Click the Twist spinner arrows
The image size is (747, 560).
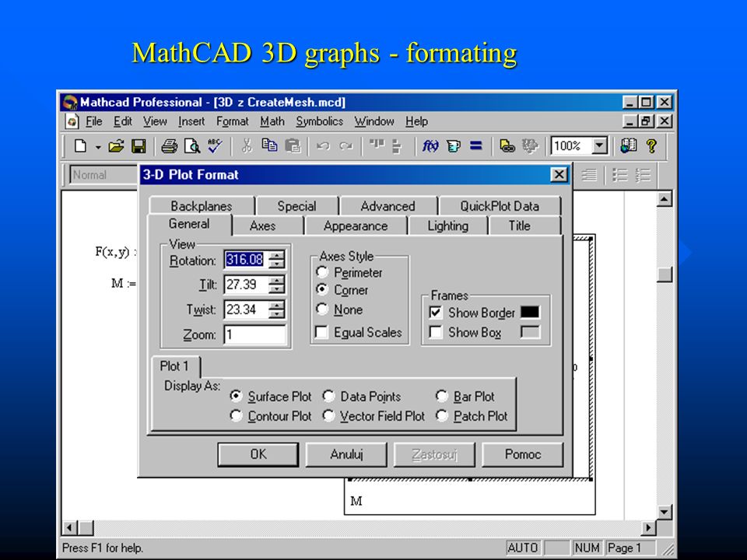tap(277, 310)
